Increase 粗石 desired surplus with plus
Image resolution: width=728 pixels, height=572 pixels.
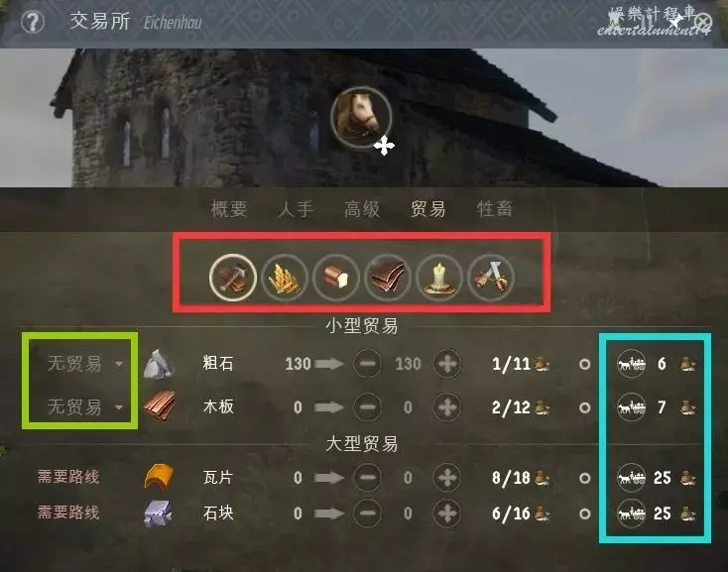[x=447, y=364]
